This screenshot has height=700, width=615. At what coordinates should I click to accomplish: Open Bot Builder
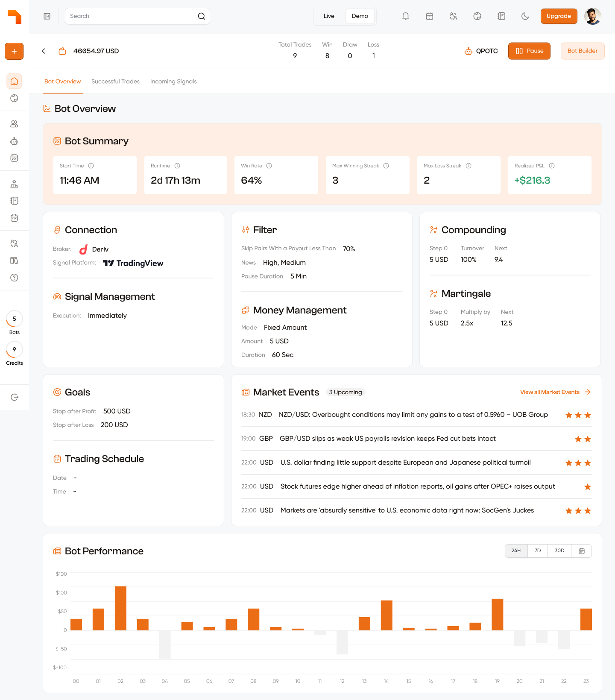582,51
